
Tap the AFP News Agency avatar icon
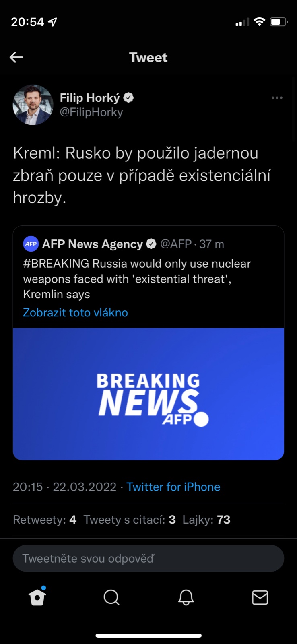point(31,244)
